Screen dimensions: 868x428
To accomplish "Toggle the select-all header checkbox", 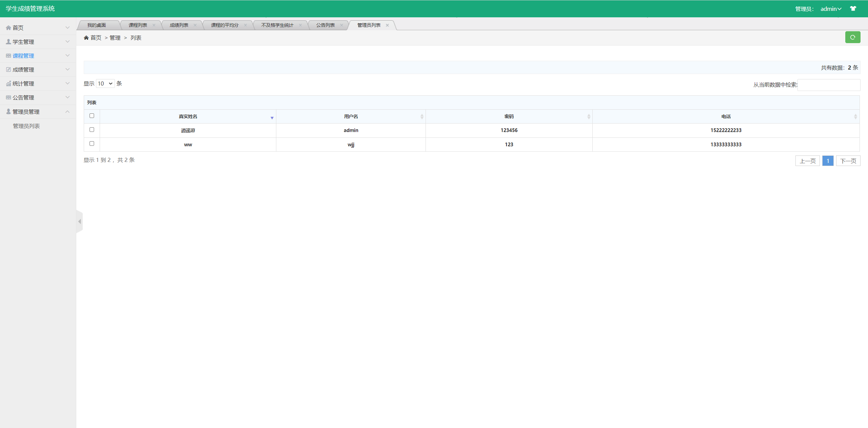I will coord(92,116).
